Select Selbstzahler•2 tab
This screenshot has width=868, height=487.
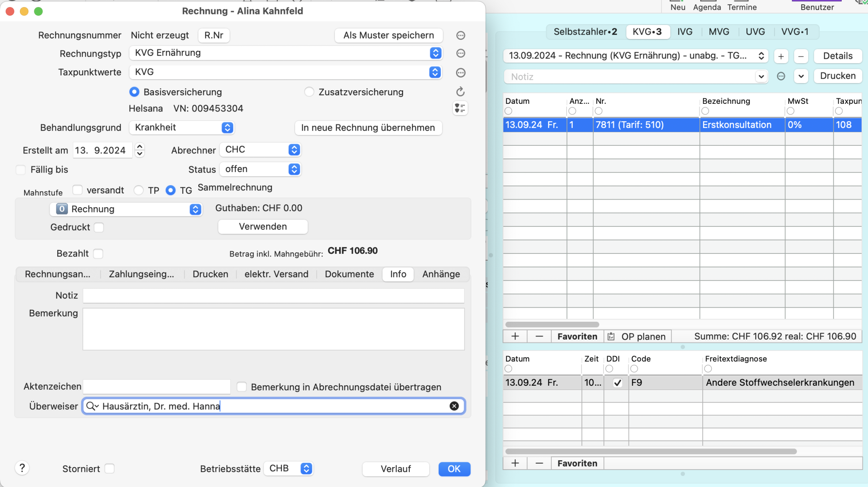(585, 32)
